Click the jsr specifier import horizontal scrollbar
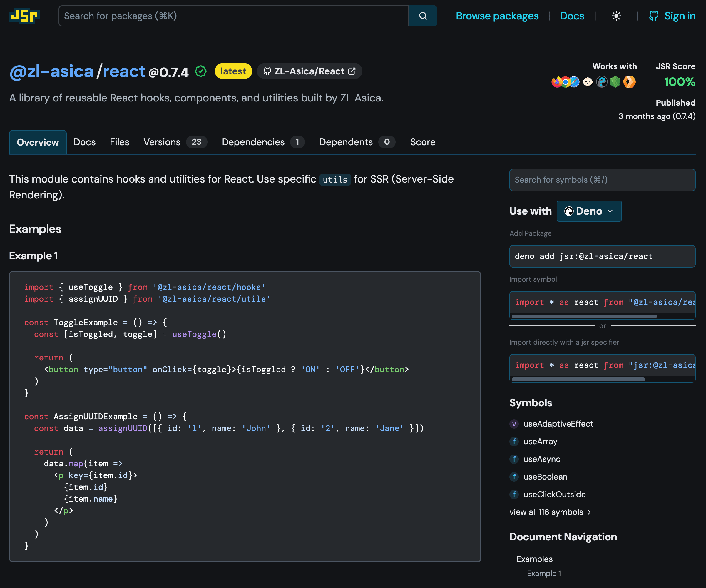 578,379
